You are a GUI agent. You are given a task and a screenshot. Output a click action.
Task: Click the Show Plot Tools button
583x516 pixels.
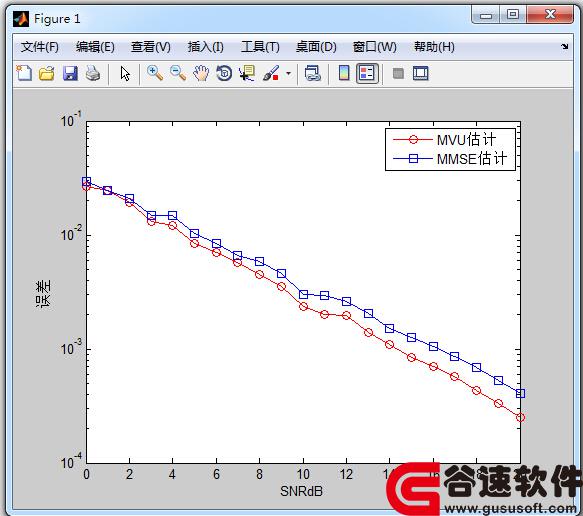(421, 73)
